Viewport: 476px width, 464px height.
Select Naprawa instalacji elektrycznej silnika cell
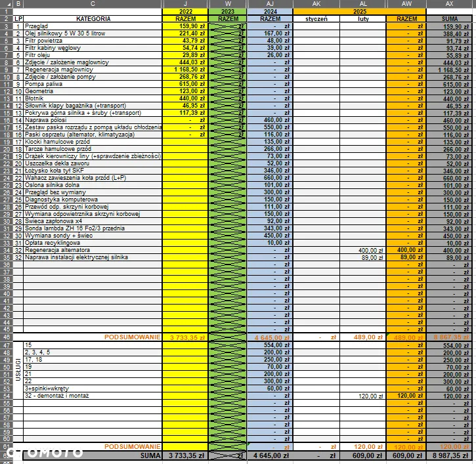(x=93, y=257)
